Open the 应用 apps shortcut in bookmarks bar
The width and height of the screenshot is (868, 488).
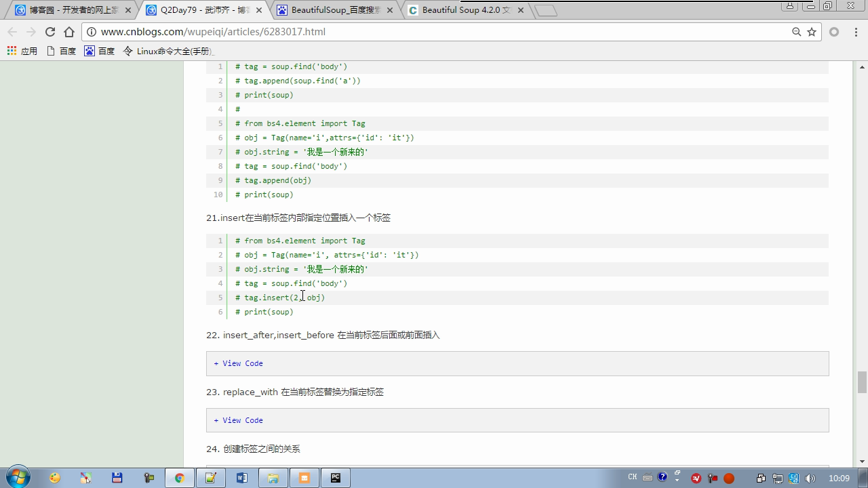22,51
